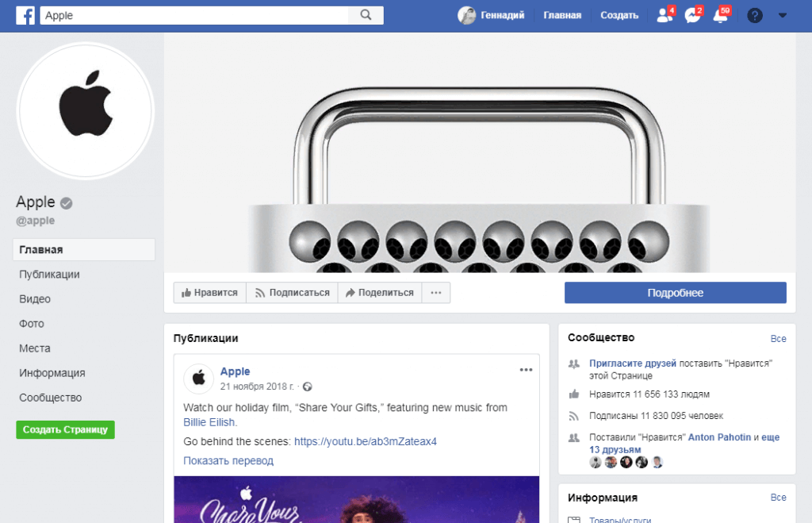Image resolution: width=812 pixels, height=523 pixels.
Task: Open Места in the sidebar
Action: (35, 348)
